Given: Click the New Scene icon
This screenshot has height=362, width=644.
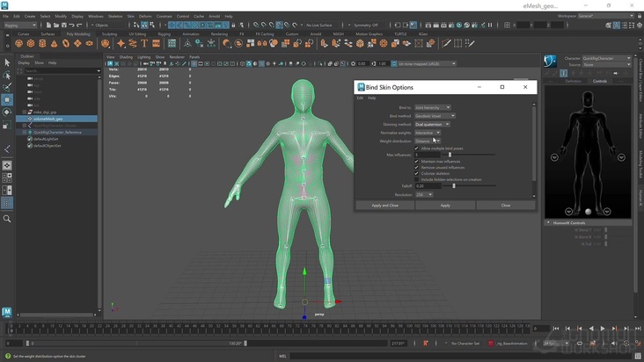Looking at the screenshot, I should (48, 25).
